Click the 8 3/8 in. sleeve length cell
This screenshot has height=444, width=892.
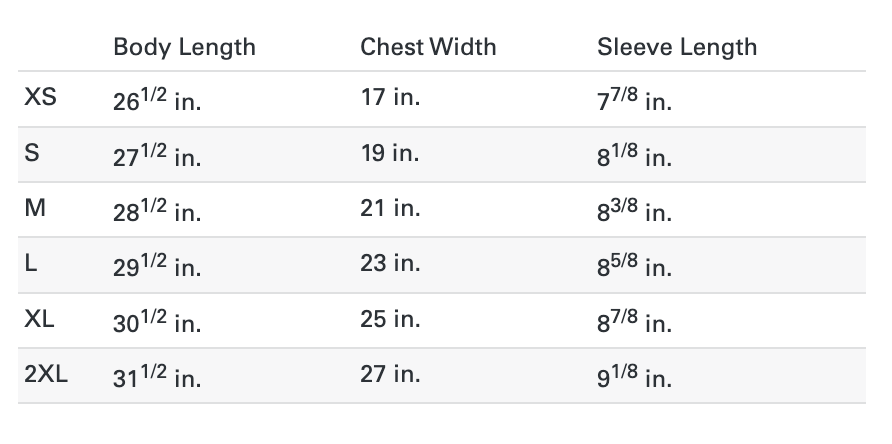coord(634,210)
